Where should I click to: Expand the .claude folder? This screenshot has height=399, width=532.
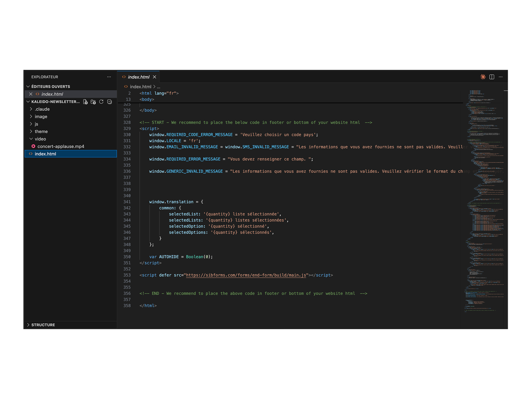(x=31, y=109)
